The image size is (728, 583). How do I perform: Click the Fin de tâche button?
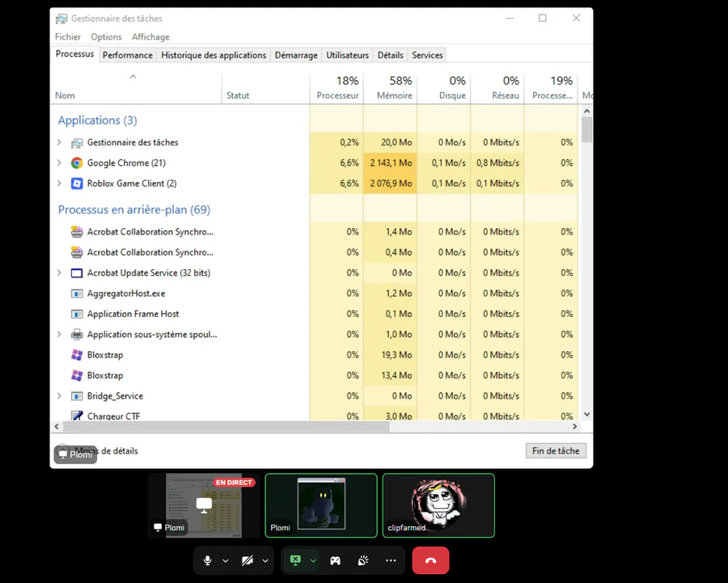(556, 450)
